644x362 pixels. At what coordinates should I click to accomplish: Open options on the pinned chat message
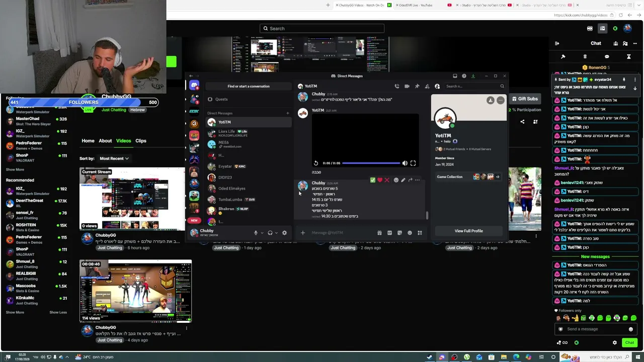pos(635,79)
